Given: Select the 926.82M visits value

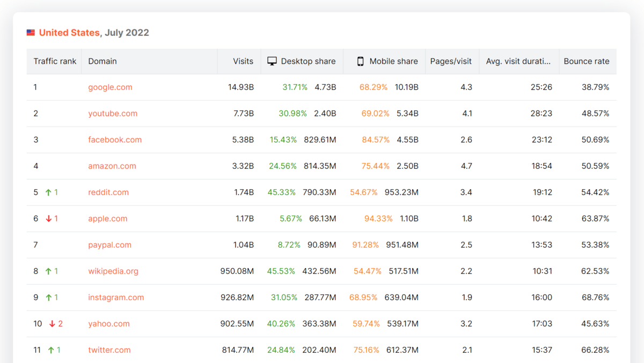Looking at the screenshot, I should (x=237, y=297).
